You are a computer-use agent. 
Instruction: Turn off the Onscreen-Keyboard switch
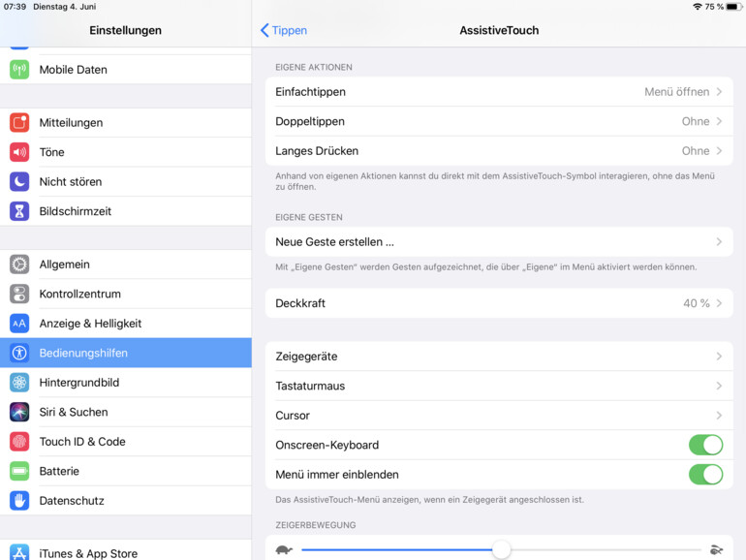705,445
